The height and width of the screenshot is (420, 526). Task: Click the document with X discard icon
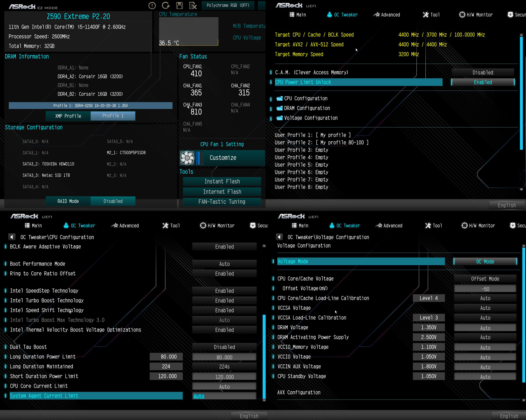tap(193, 6)
